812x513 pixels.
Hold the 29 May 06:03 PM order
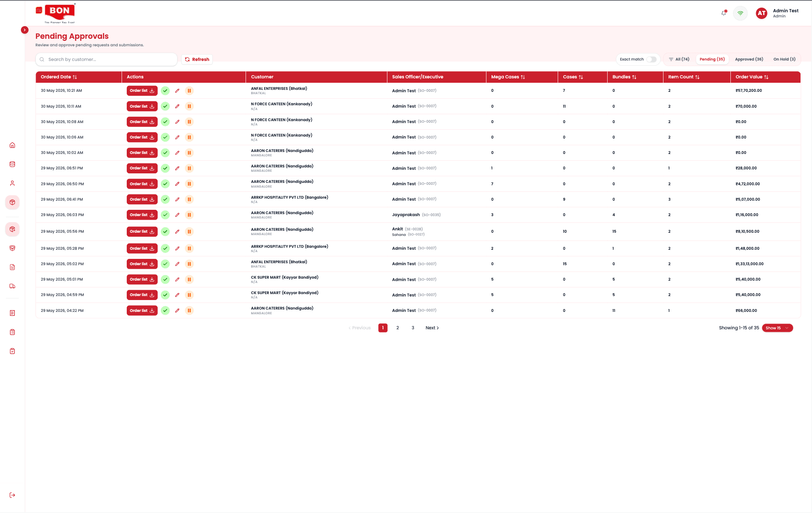coord(189,215)
